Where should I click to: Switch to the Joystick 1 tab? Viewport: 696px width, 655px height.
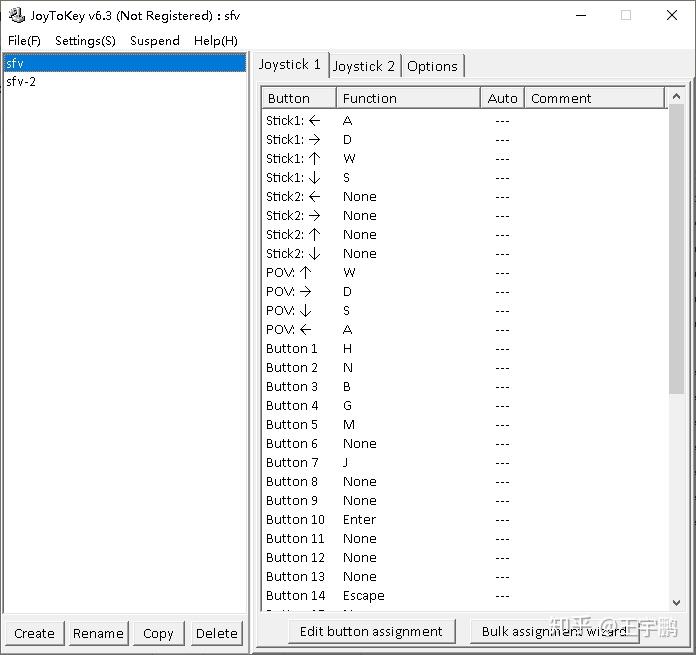[290, 65]
